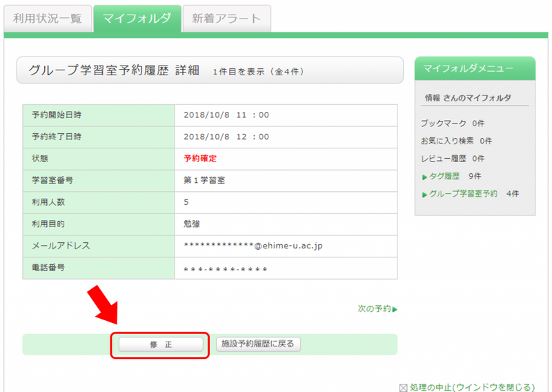552x392 pixels.
Task: Click the グループ学習室予約履歴 詳細 page heading
Action: click(x=113, y=70)
